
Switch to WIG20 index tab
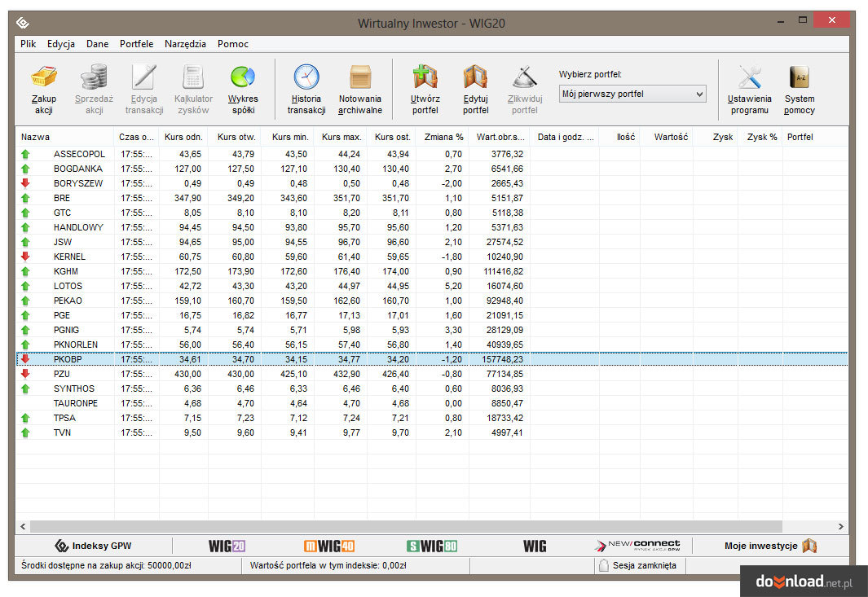227,547
